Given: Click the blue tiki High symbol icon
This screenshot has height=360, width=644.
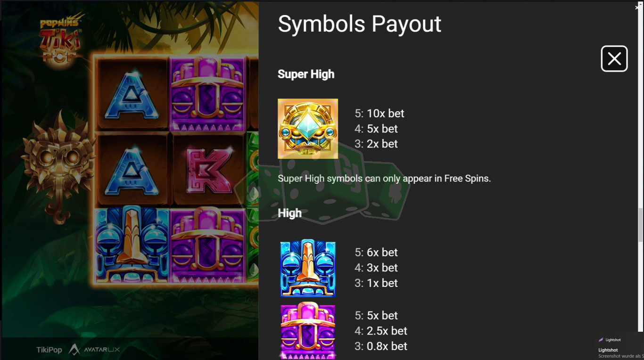Looking at the screenshot, I should [x=308, y=268].
